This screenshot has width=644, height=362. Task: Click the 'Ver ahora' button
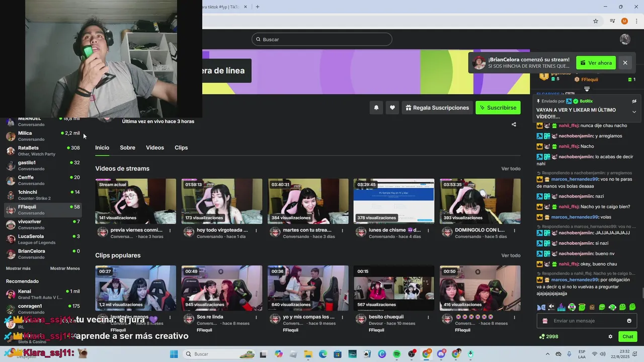point(596,63)
